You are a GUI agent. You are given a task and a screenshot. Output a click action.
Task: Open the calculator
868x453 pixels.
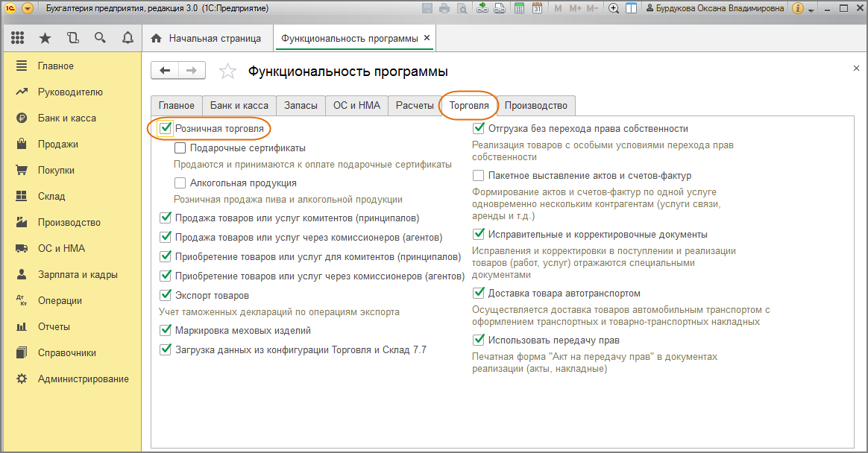(519, 8)
